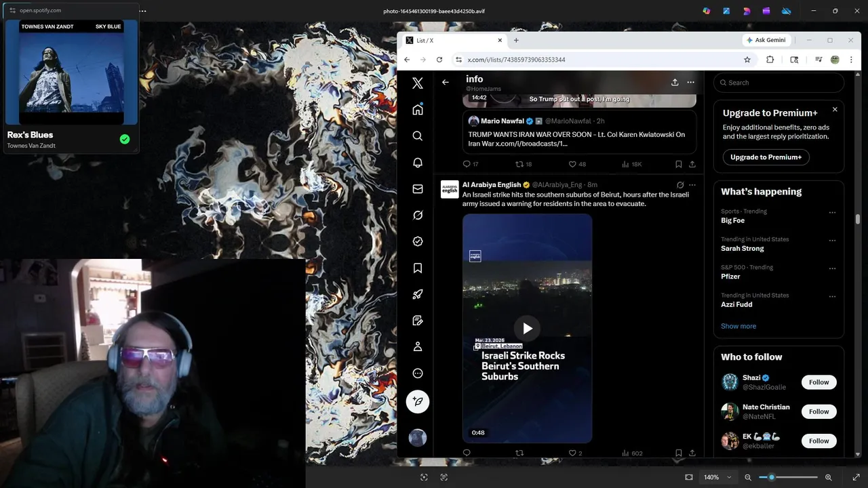Go back from the info list

(x=446, y=82)
